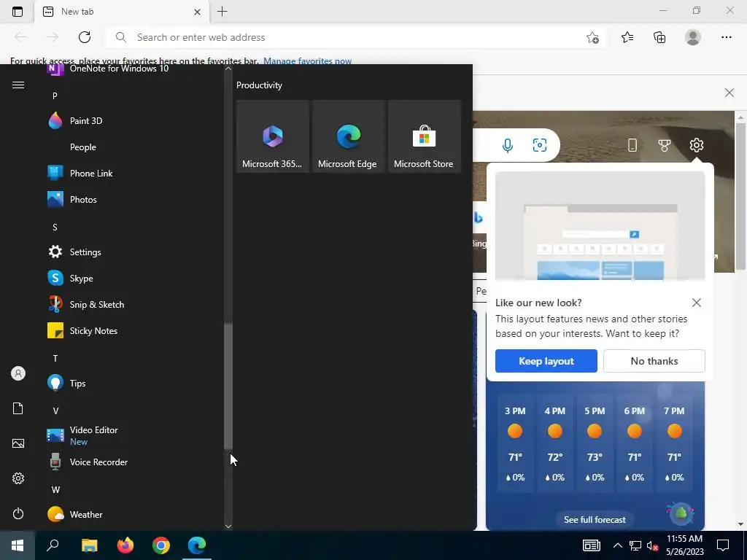Screen dimensions: 747x560
Task: Open Documents from Start sidebar
Action: pyautogui.click(x=18, y=408)
